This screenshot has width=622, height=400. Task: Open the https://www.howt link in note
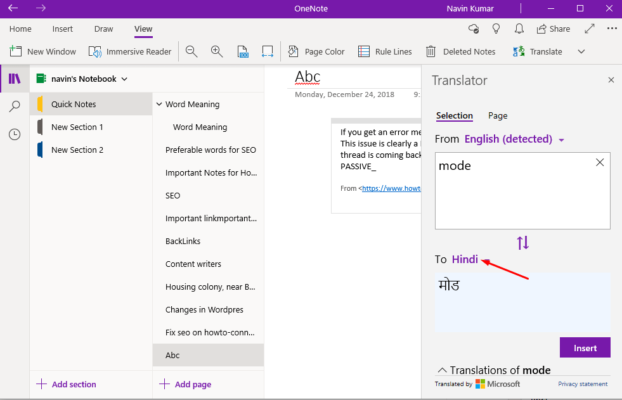391,188
